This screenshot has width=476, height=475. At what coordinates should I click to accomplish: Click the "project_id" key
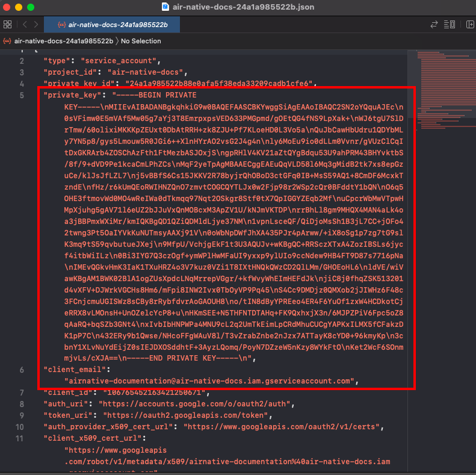click(70, 72)
